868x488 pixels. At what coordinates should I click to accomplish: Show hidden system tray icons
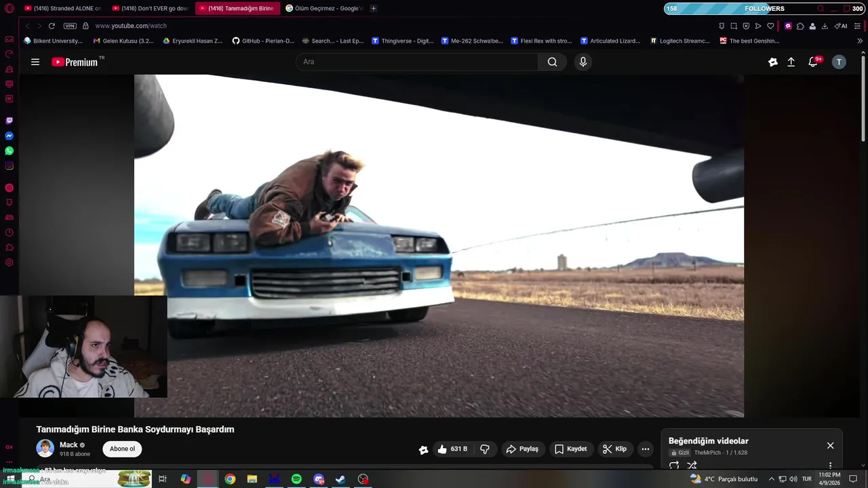pos(771,479)
